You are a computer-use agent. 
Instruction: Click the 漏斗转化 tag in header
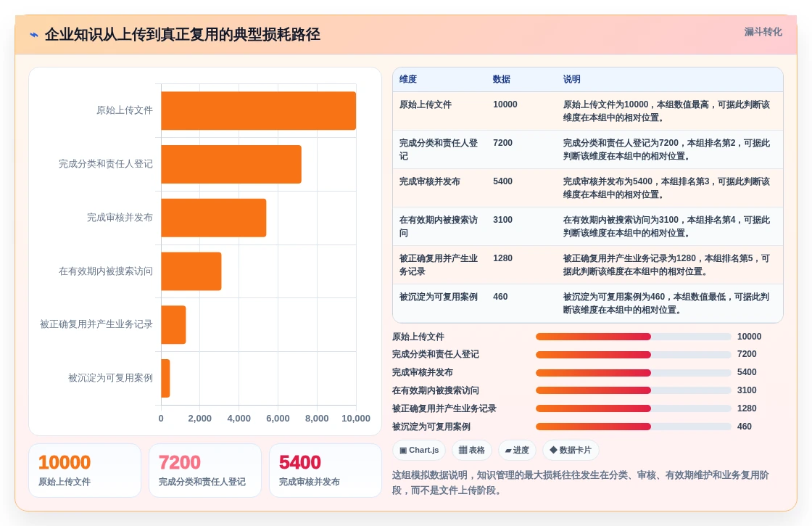point(763,32)
